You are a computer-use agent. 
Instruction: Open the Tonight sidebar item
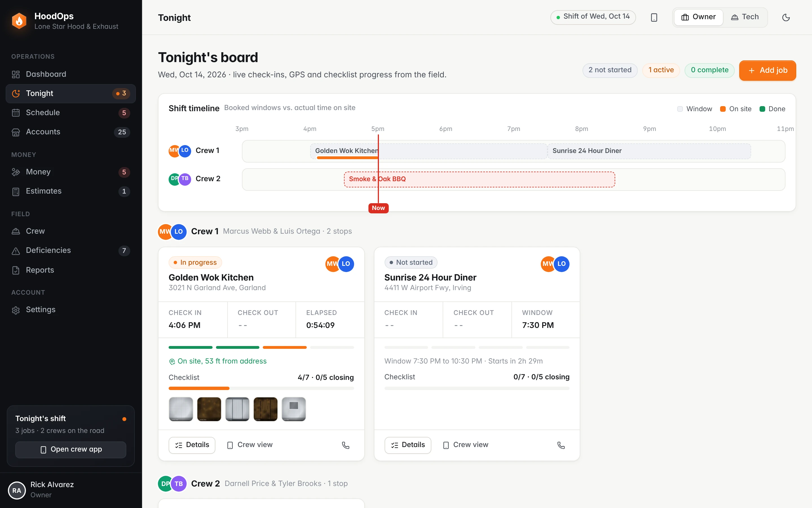[70, 93]
